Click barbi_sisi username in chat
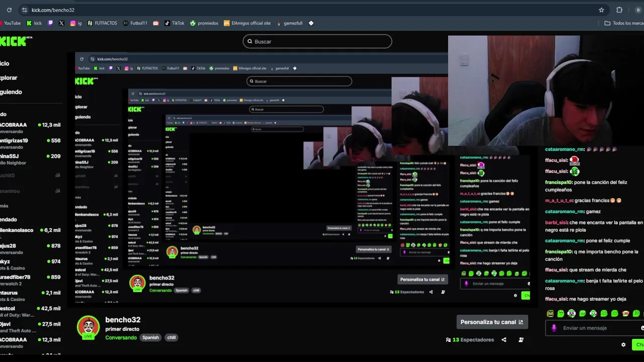This screenshot has width=644, height=362. (x=556, y=223)
